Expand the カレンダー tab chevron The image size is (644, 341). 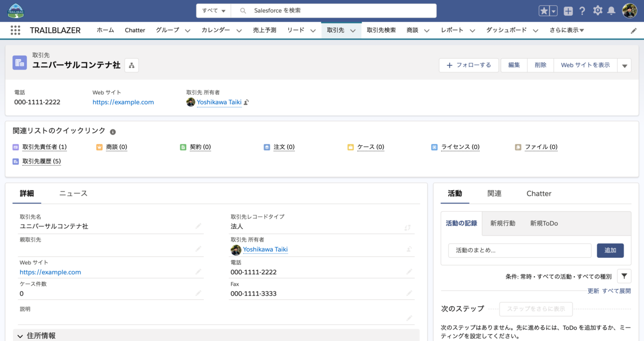click(239, 31)
